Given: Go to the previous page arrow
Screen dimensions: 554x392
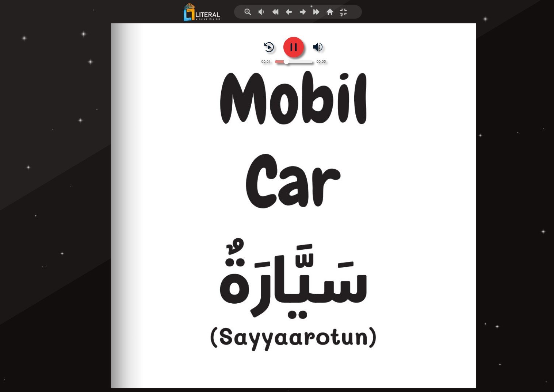Looking at the screenshot, I should pyautogui.click(x=289, y=12).
